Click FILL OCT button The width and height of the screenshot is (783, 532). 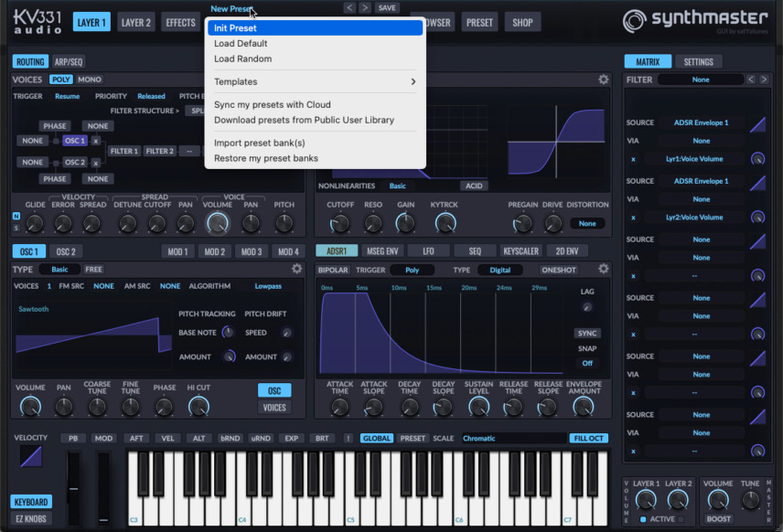point(588,438)
